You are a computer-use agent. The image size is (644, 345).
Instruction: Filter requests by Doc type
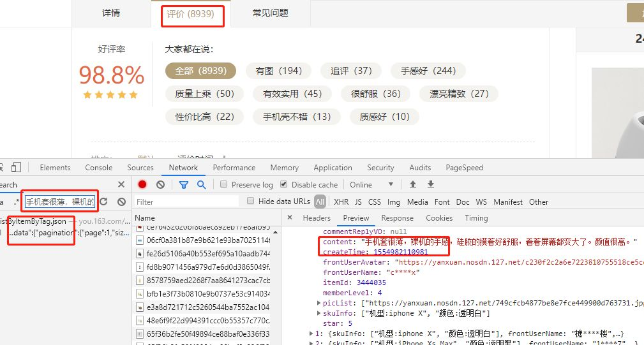pyautogui.click(x=463, y=202)
